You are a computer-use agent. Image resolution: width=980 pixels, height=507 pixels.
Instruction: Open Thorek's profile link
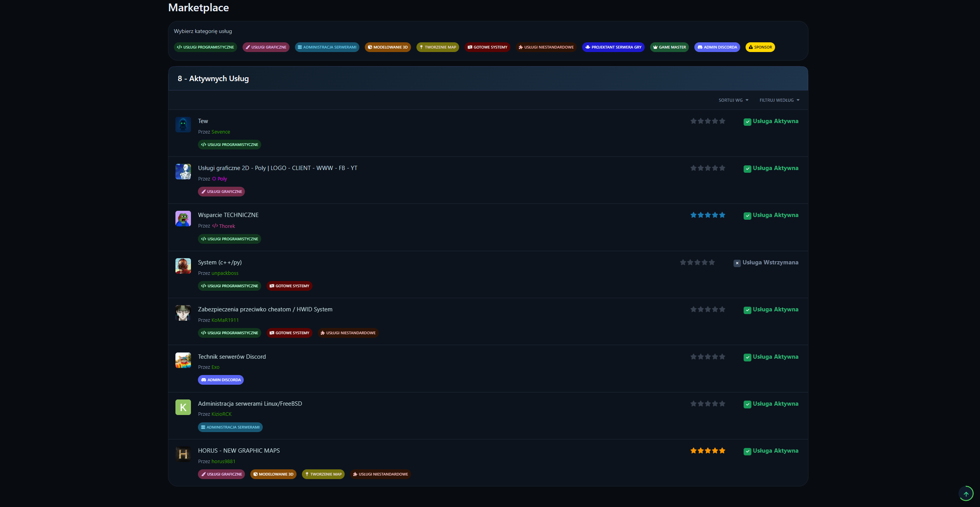coord(227,226)
